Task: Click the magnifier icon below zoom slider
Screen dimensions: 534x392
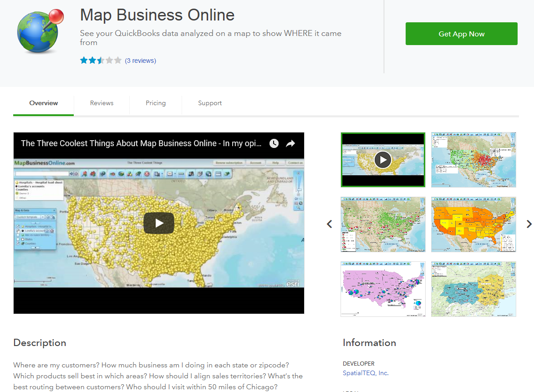Action: [298, 208]
